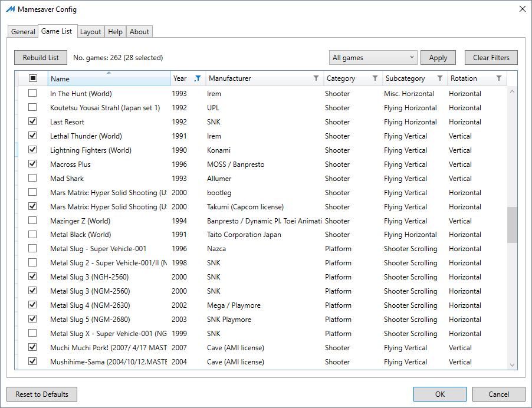Click the scrollbar up arrow
This screenshot has width=532, height=408.
(513, 91)
